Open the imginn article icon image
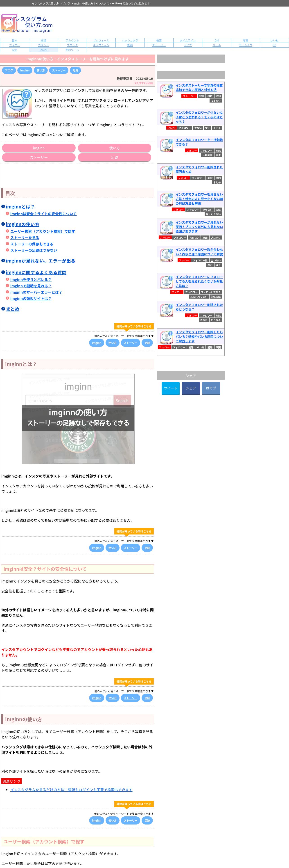This screenshot has height=868, width=289. [17, 103]
